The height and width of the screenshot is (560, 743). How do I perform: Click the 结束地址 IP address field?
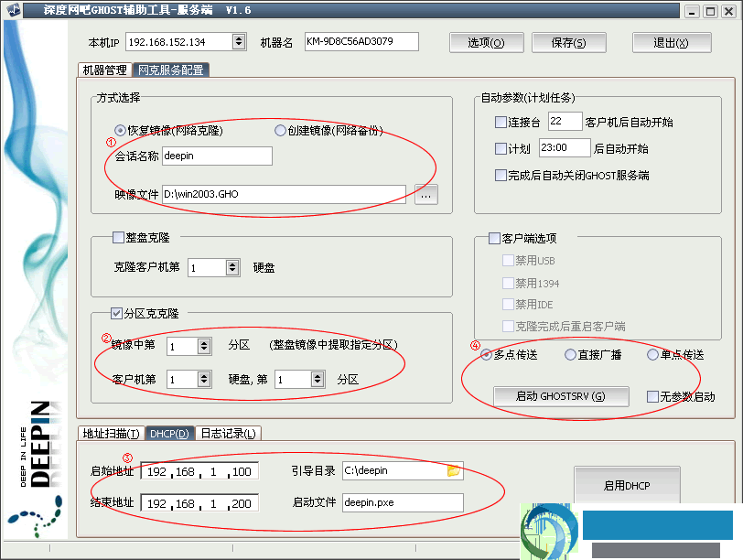coord(199,503)
